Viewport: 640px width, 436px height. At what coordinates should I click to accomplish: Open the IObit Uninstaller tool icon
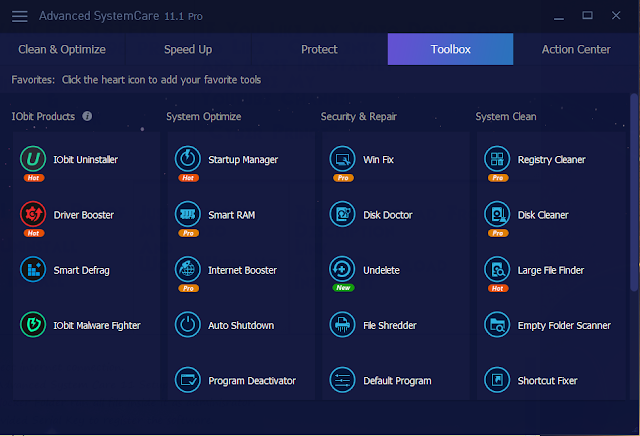tap(33, 159)
